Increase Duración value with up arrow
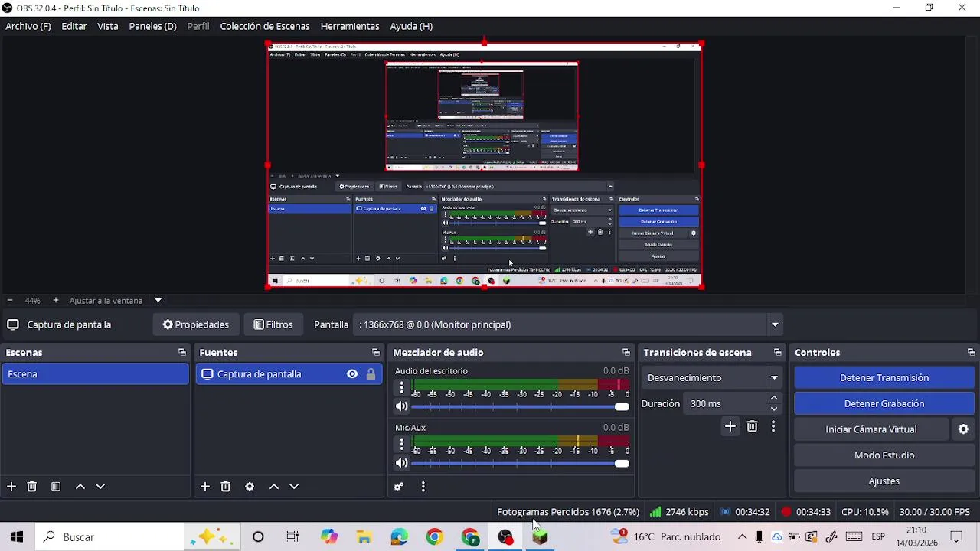The width and height of the screenshot is (980, 551). (774, 398)
